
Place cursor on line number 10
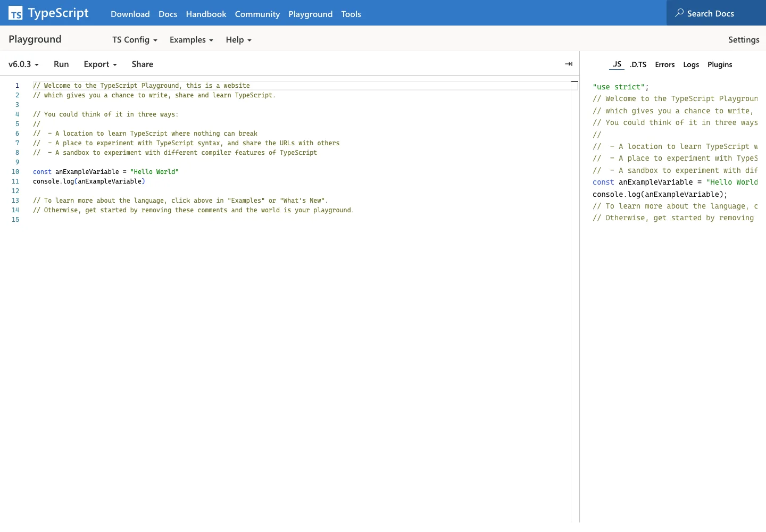(15, 172)
